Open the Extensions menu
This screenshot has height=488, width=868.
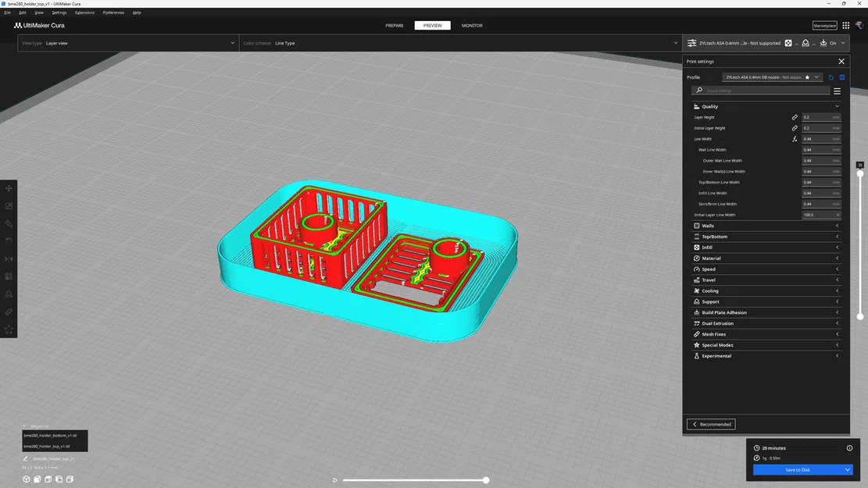click(x=84, y=12)
